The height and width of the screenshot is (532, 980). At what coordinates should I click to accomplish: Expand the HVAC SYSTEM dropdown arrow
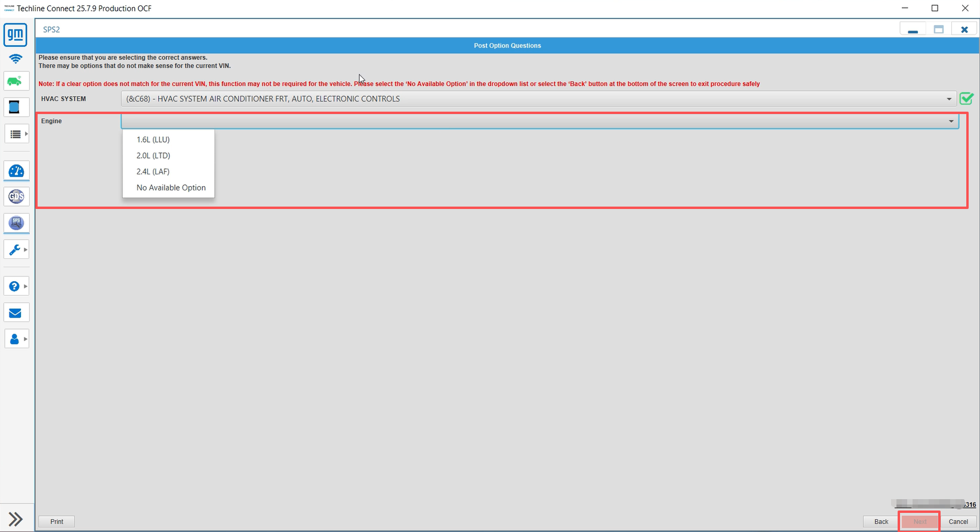coord(949,99)
